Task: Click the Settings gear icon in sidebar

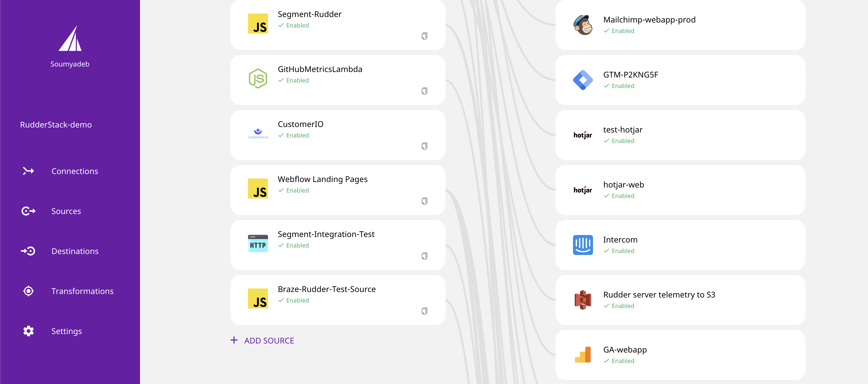Action: (28, 331)
